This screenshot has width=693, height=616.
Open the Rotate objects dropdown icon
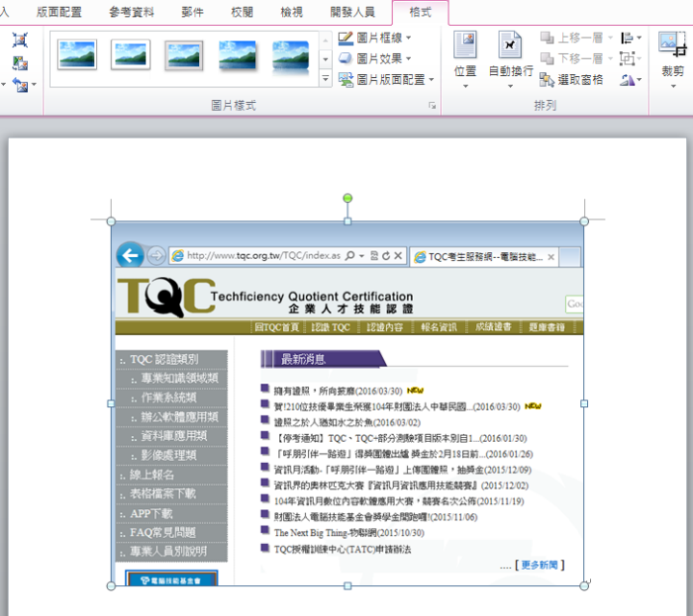tap(630, 80)
